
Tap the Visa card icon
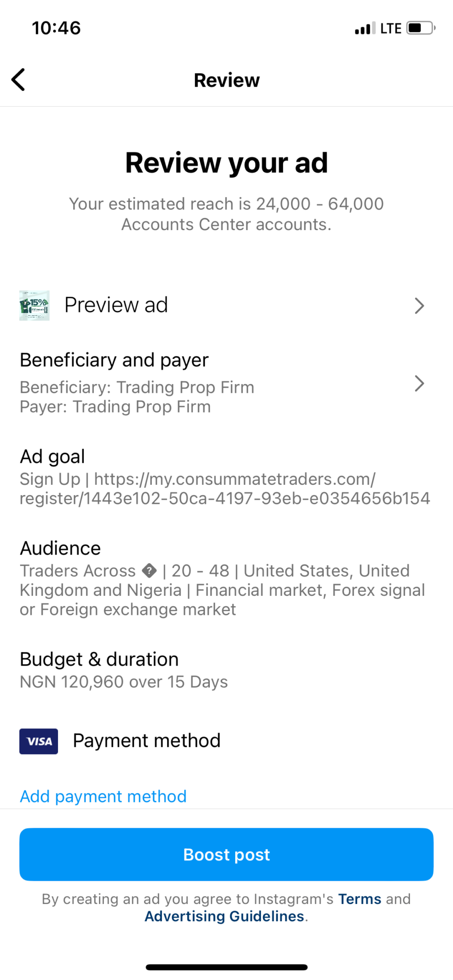(38, 741)
